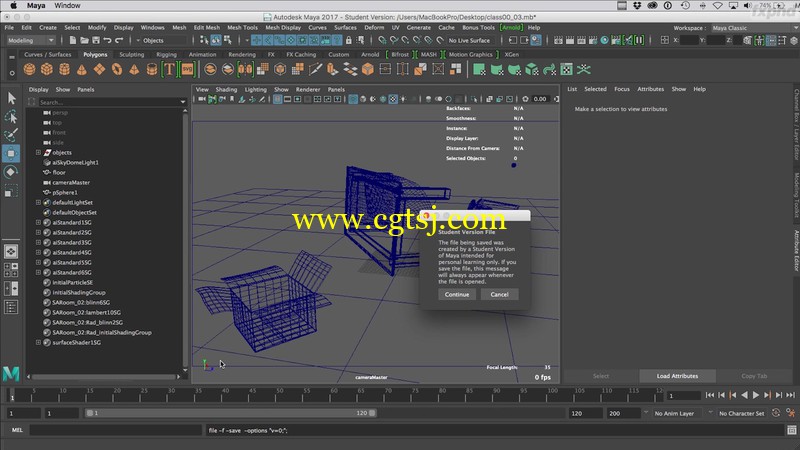Screen dimensions: 800x450
Task: Expand the surfaceShader1SG node
Action: (38, 342)
